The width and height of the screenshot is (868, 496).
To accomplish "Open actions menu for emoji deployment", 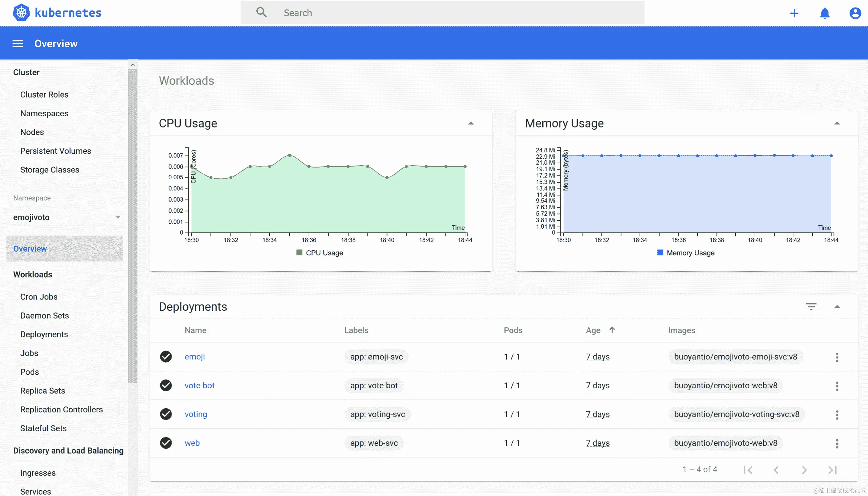I will pyautogui.click(x=837, y=357).
